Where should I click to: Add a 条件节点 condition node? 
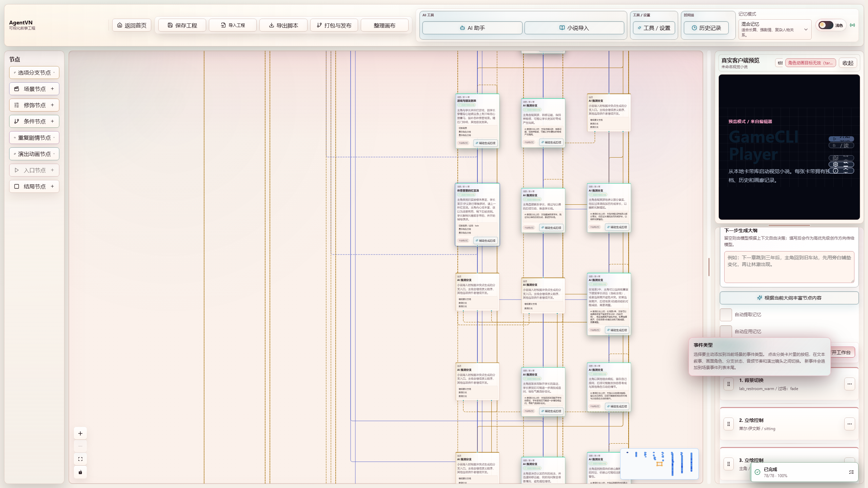[34, 121]
